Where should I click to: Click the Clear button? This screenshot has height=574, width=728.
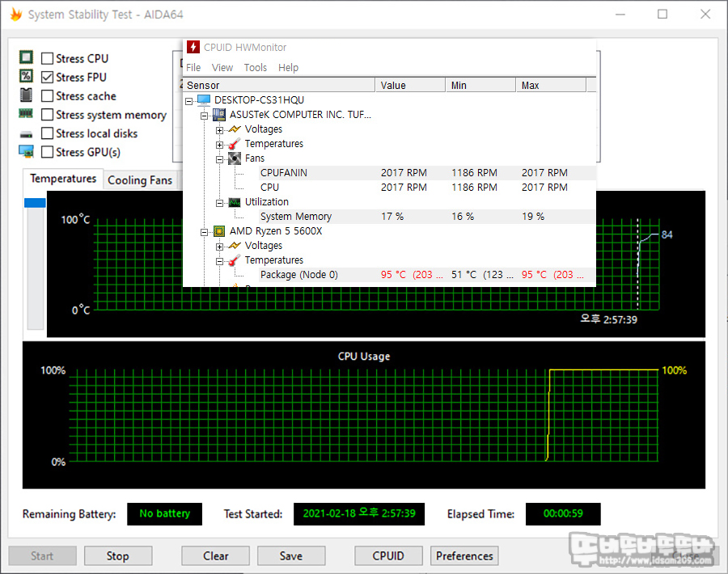(x=215, y=555)
